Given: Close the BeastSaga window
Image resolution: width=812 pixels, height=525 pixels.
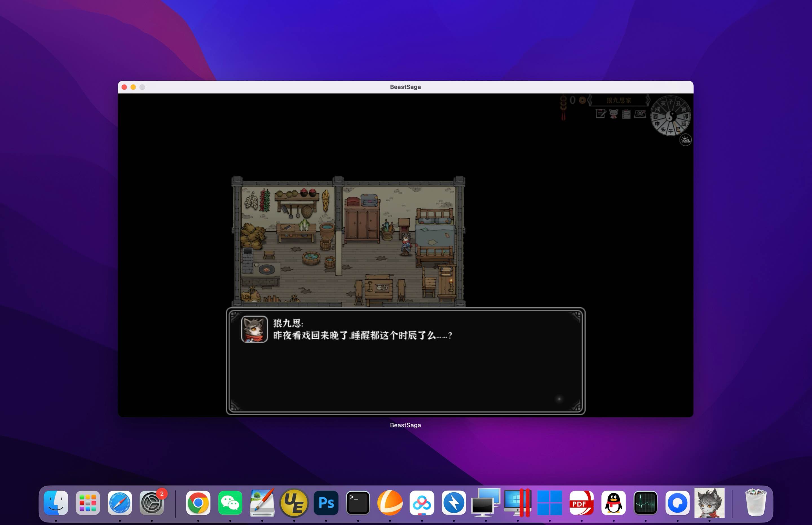Looking at the screenshot, I should click(124, 87).
